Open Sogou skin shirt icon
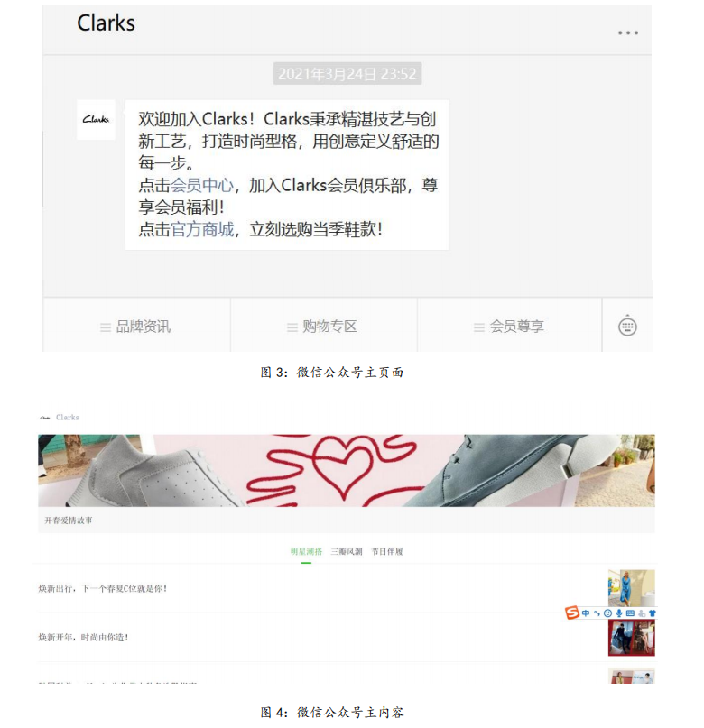This screenshot has width=704, height=728. coord(652,613)
